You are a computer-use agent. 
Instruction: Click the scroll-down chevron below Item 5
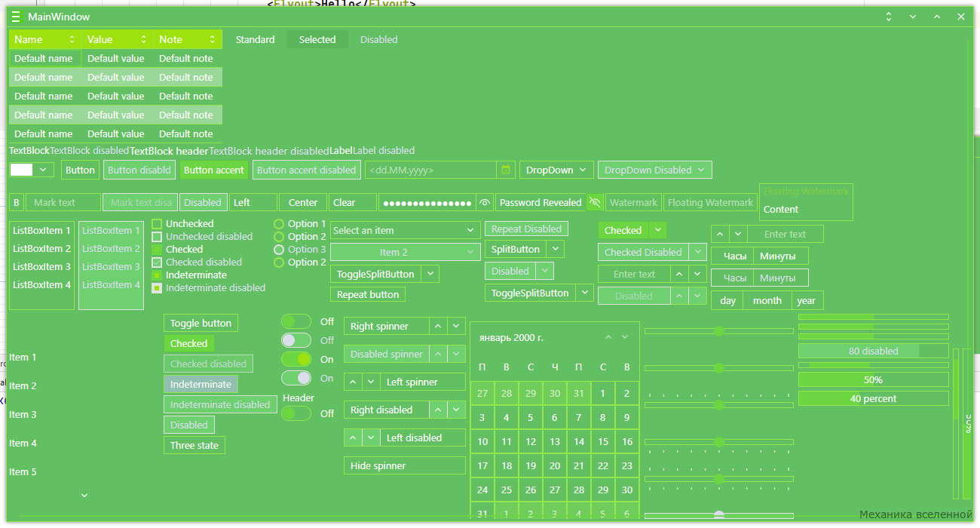[84, 496]
